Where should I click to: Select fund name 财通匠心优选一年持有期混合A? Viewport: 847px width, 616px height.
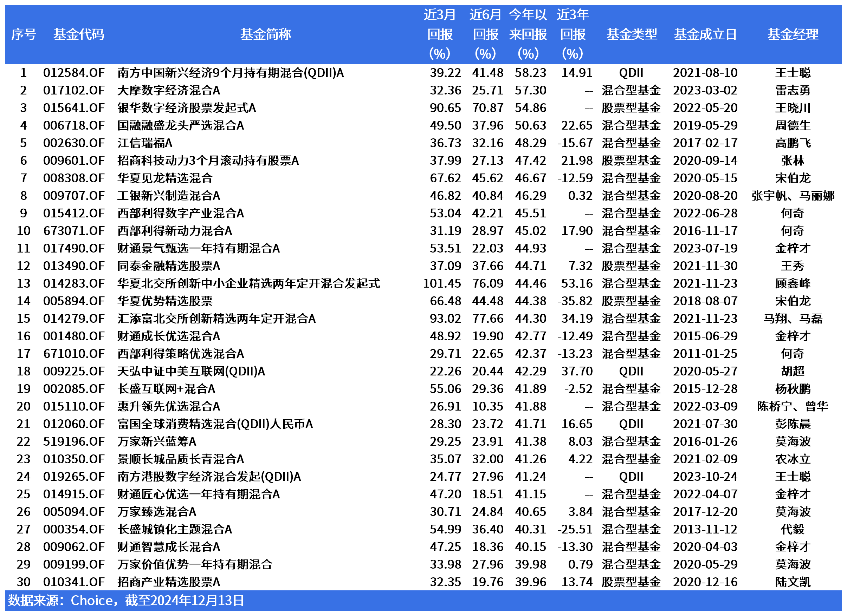pos(198,494)
